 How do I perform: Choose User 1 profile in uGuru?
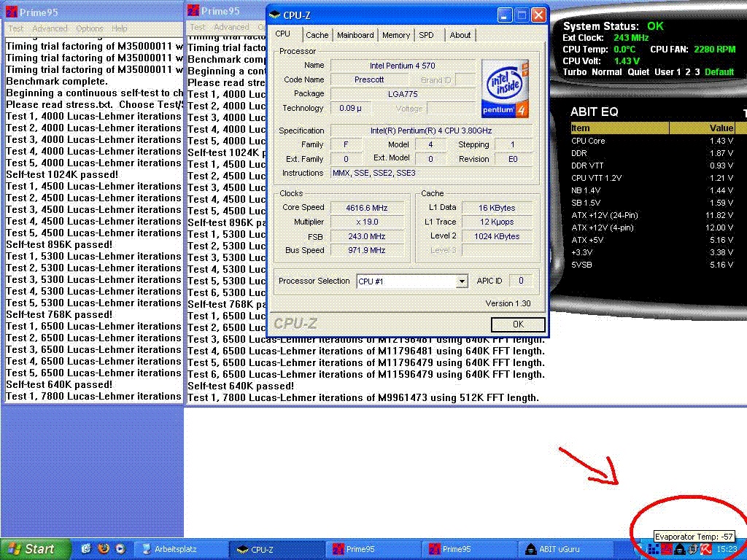tap(667, 72)
